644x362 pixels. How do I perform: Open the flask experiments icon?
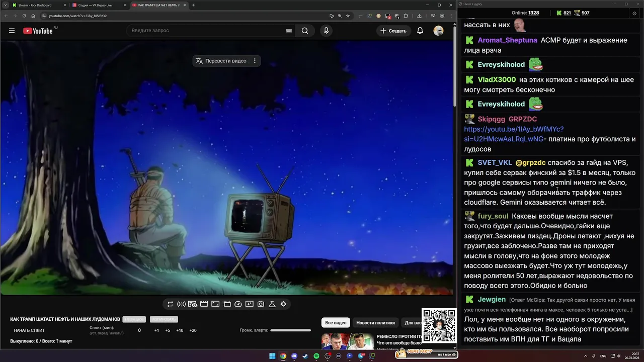click(272, 304)
